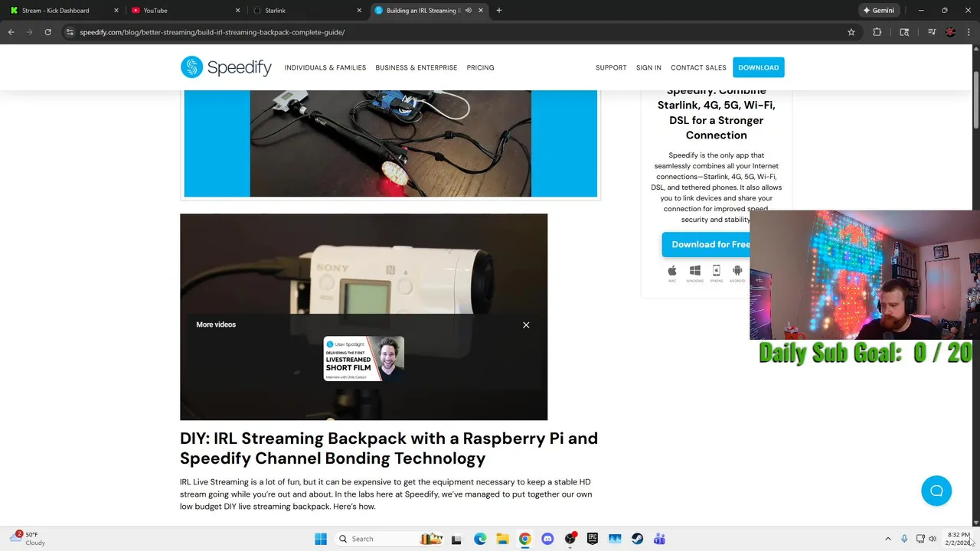
Task: Open Business & Enterprise menu
Action: pos(416,67)
